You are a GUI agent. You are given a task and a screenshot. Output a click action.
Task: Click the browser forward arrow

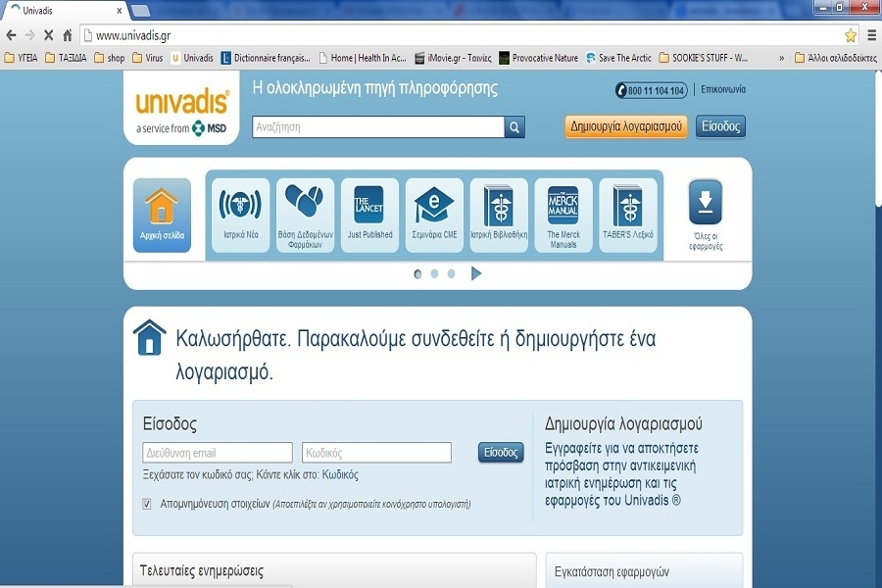click(x=29, y=35)
